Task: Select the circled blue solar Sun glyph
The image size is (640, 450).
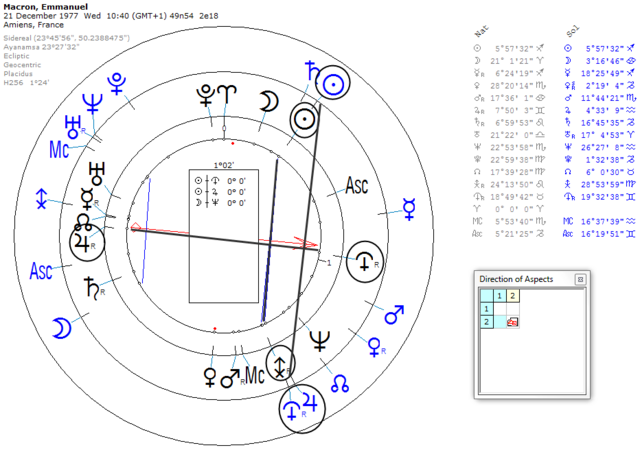Action: coord(334,84)
